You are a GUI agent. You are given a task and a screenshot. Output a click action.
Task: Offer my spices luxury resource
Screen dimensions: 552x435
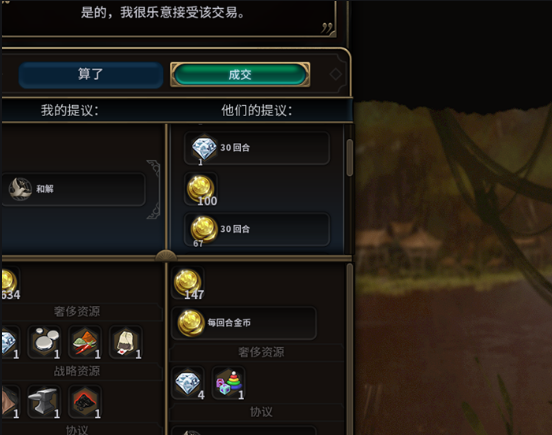coord(85,342)
